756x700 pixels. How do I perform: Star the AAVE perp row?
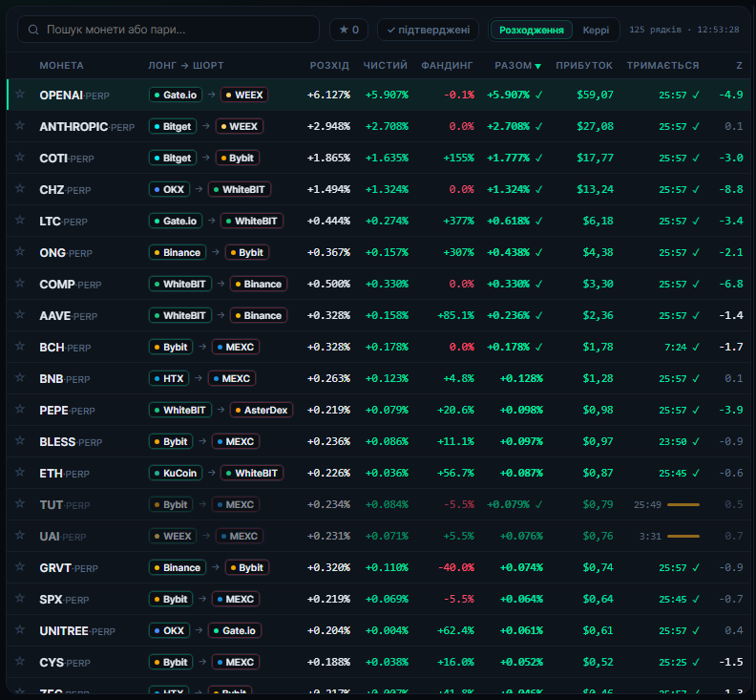coord(20,314)
